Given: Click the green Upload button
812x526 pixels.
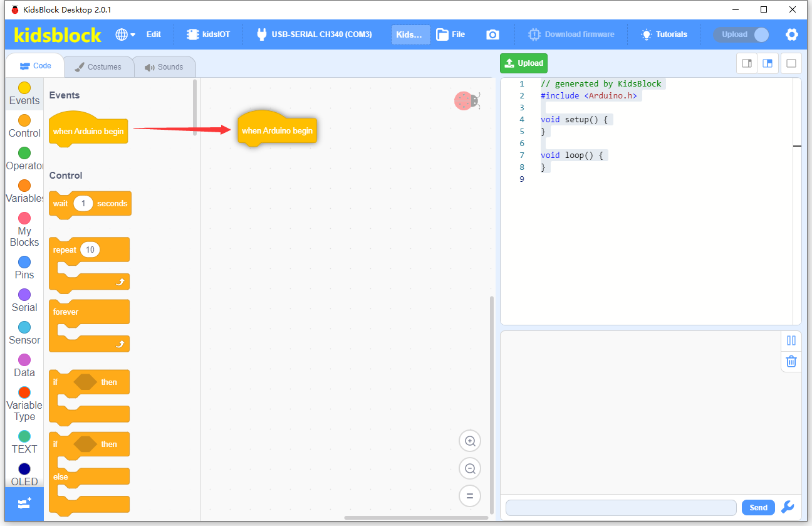Looking at the screenshot, I should (524, 63).
